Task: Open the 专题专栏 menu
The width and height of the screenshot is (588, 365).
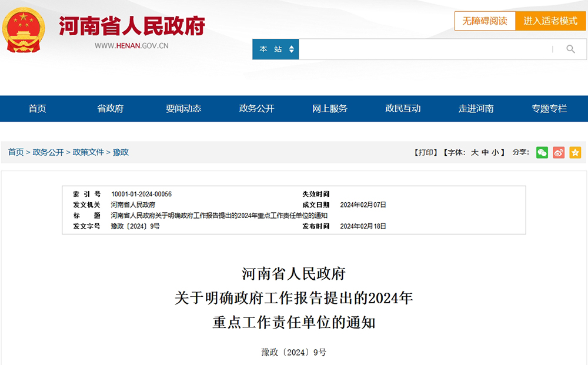Action: (549, 109)
